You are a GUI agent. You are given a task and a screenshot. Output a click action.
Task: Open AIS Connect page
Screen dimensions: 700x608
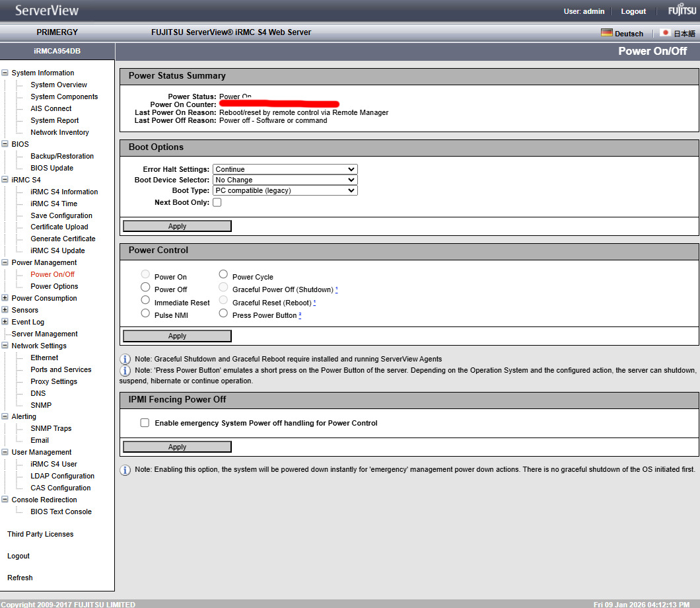[51, 108]
